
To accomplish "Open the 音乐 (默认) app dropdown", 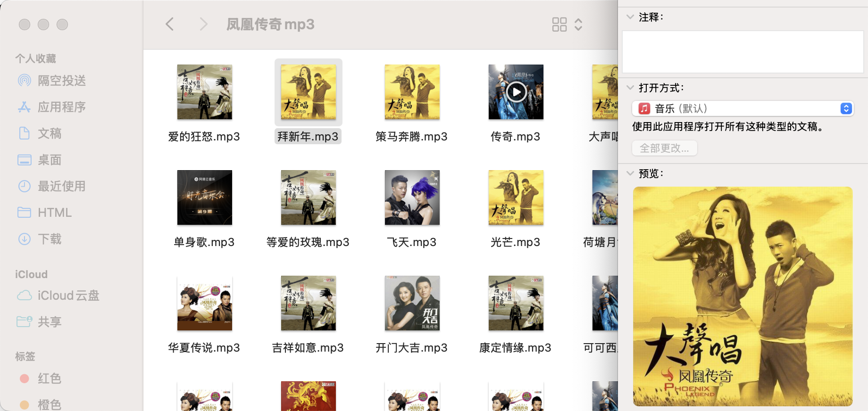I will [x=743, y=108].
